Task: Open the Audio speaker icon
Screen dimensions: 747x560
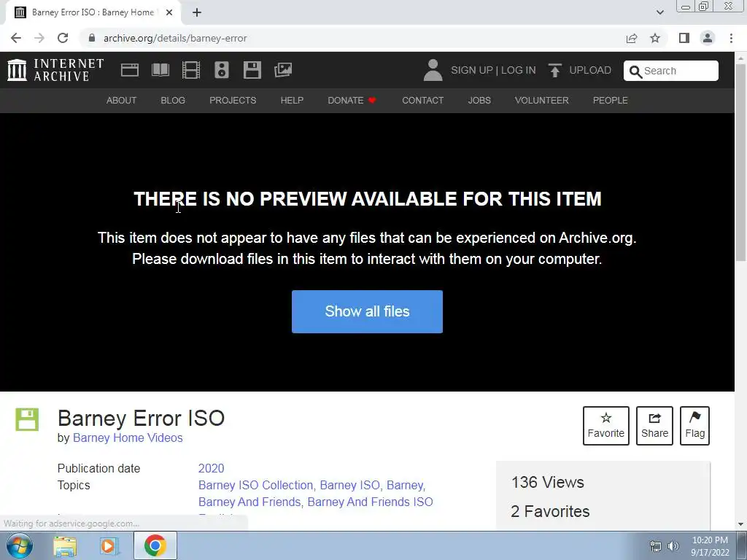Action: [x=222, y=70]
